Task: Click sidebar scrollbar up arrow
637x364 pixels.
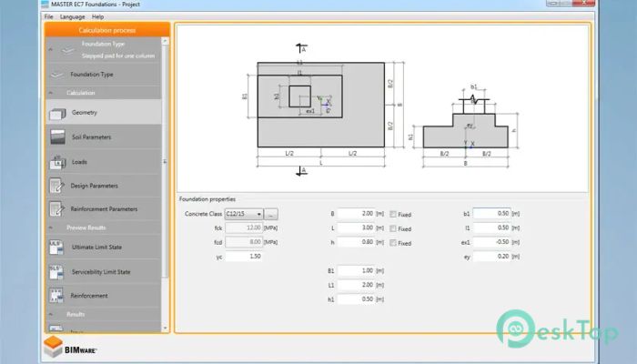Action: click(x=165, y=41)
